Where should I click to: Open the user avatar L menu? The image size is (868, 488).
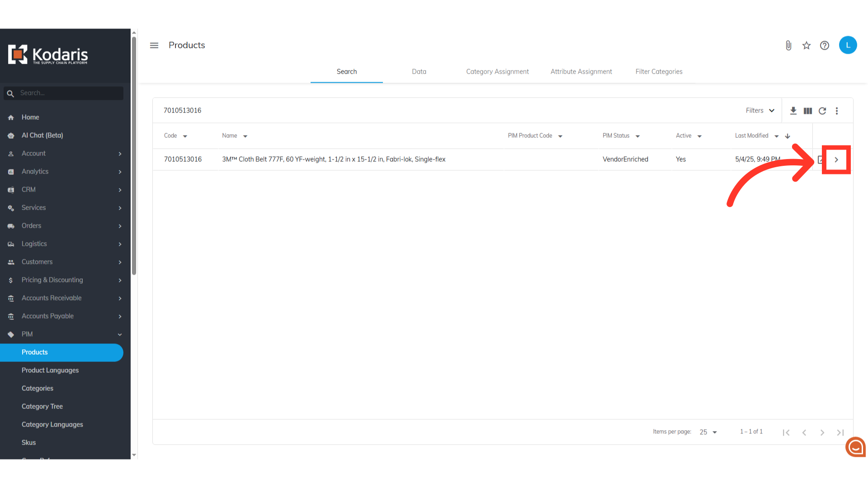pyautogui.click(x=848, y=45)
